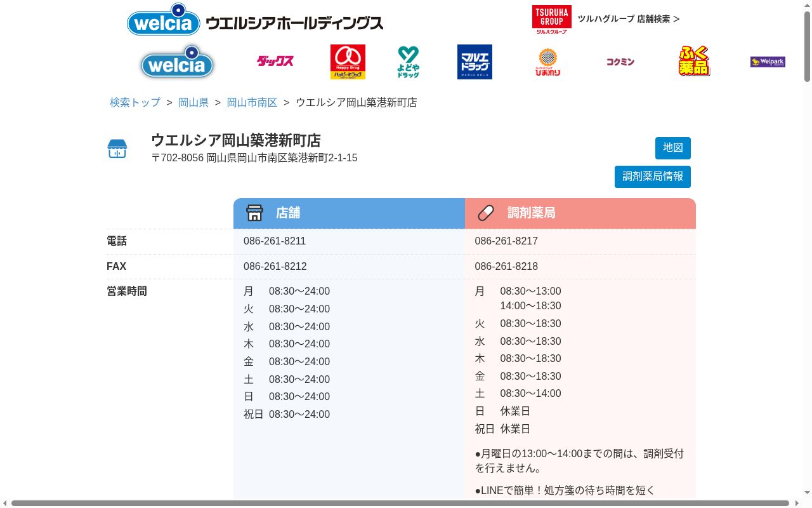Click the pill icon in 調剤薬局 header
The width and height of the screenshot is (812, 508).
coord(486,213)
